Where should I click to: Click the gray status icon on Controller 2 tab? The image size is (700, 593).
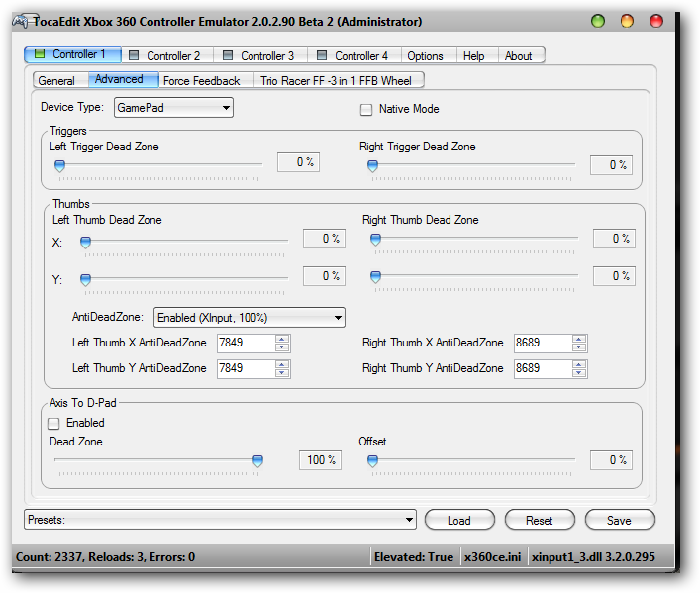coord(134,55)
